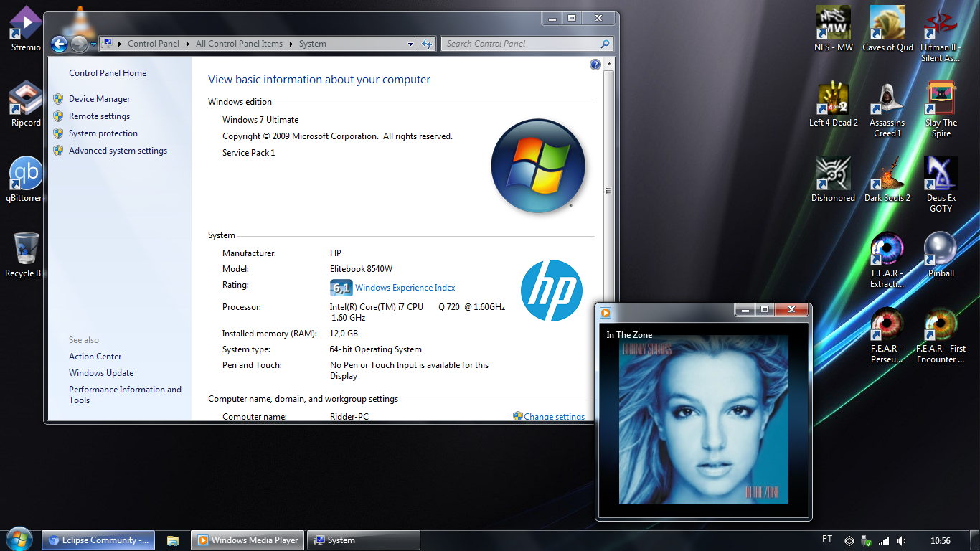Launch the Dark Souls 2 desktop icon

click(887, 174)
